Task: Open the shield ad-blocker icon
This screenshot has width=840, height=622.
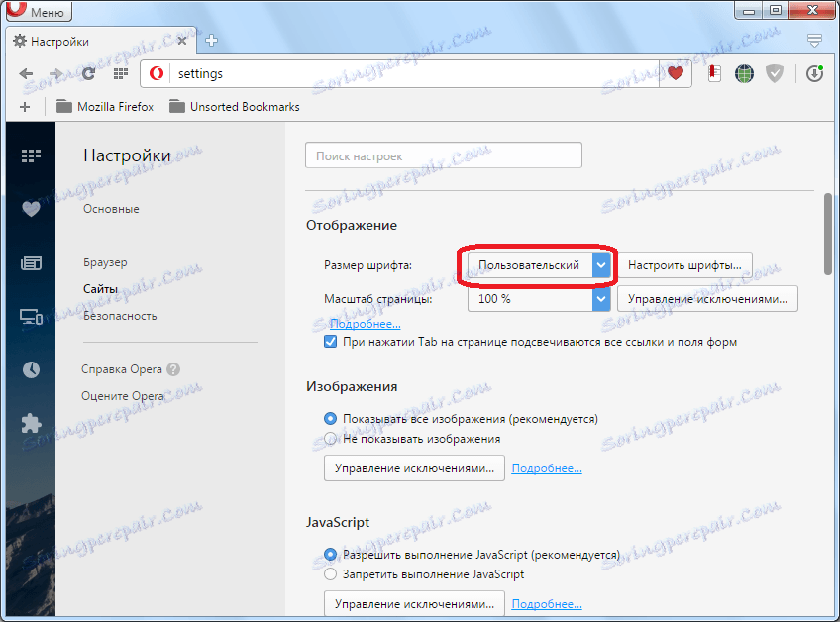Action: point(774,74)
